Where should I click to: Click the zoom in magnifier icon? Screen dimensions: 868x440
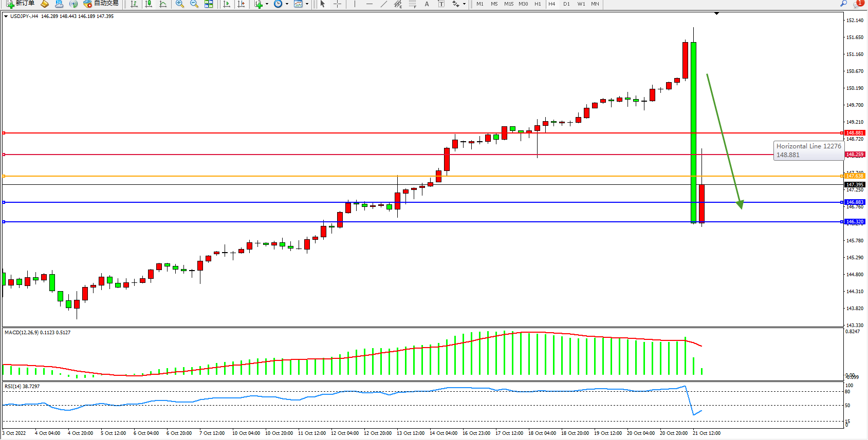click(179, 4)
